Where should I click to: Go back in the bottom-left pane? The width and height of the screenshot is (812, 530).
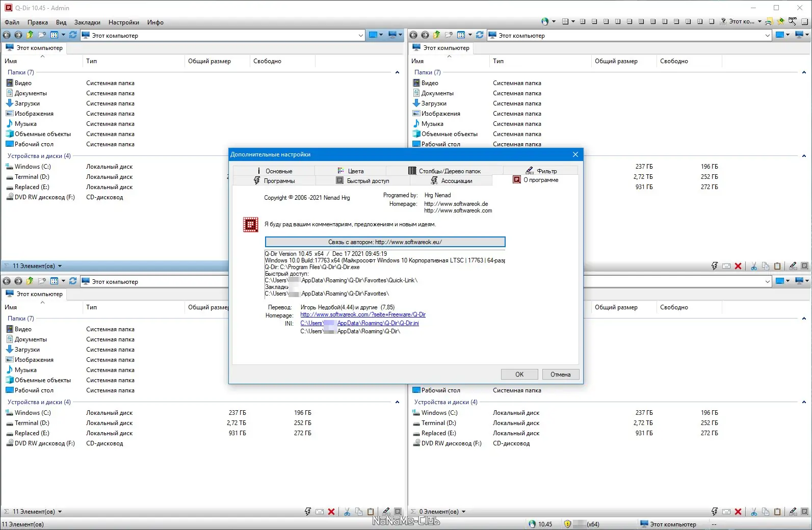pyautogui.click(x=7, y=281)
